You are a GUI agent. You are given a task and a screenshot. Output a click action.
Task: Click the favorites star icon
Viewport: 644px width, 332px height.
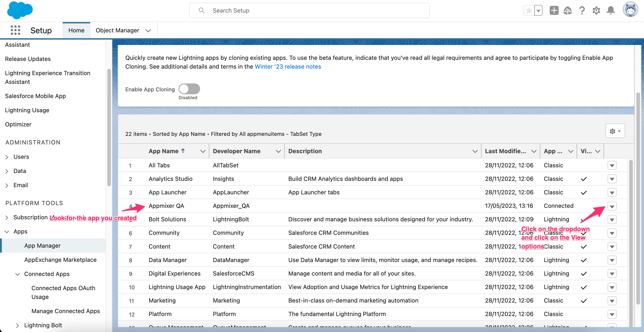click(529, 11)
